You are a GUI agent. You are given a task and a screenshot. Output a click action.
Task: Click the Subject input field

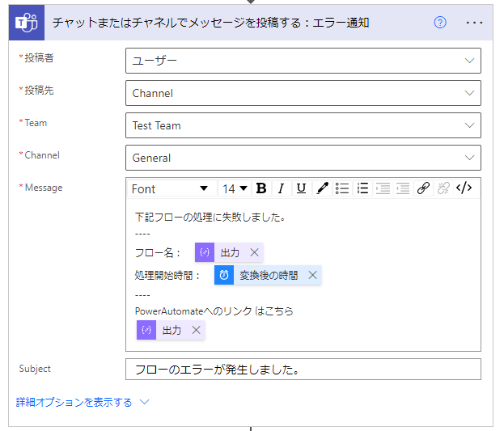303,370
